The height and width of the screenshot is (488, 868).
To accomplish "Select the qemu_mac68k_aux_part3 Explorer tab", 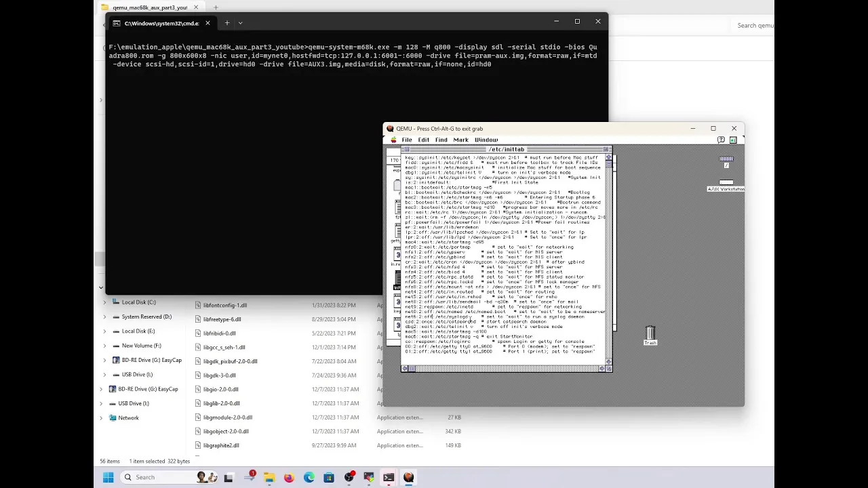I will (149, 7).
